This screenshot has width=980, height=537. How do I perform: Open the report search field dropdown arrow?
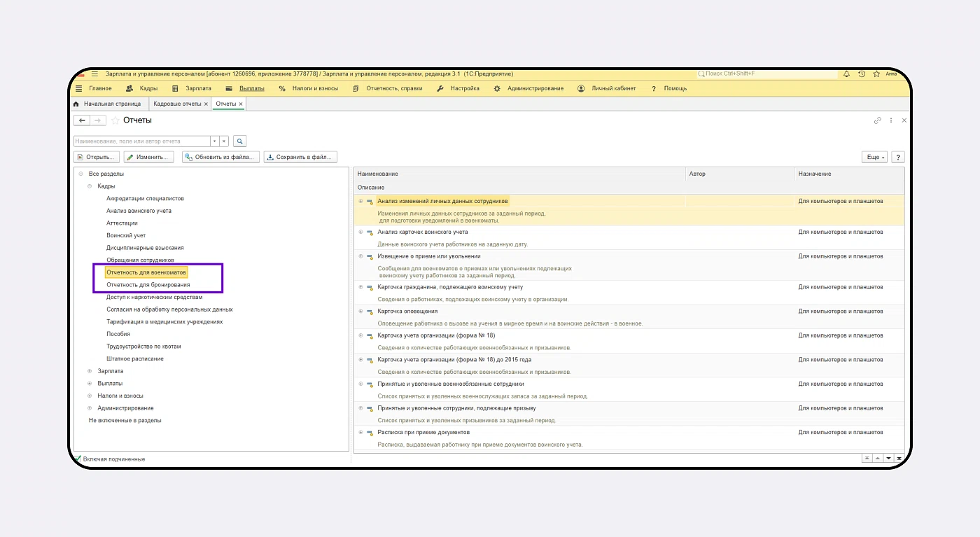(x=215, y=141)
